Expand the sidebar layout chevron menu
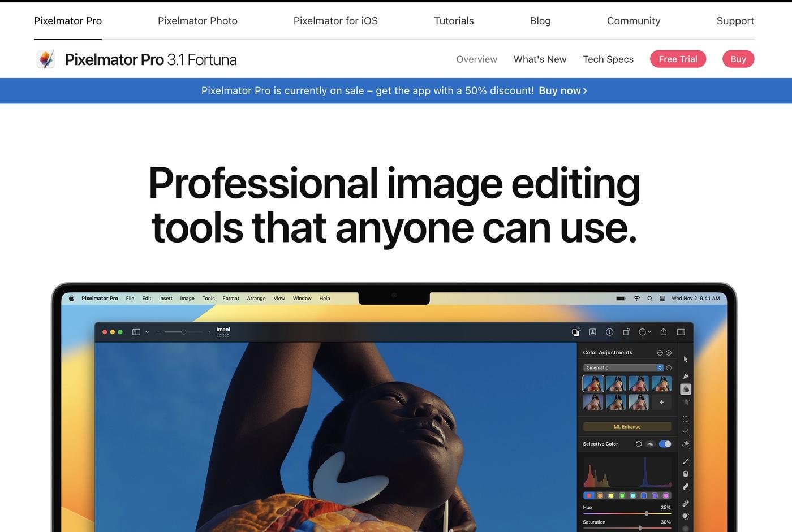Image resolution: width=792 pixels, height=532 pixels. pos(147,332)
